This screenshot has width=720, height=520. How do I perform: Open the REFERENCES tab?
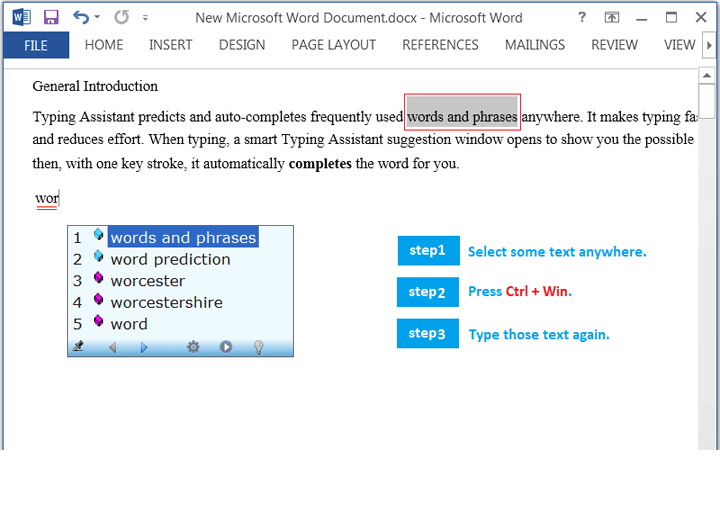[440, 45]
